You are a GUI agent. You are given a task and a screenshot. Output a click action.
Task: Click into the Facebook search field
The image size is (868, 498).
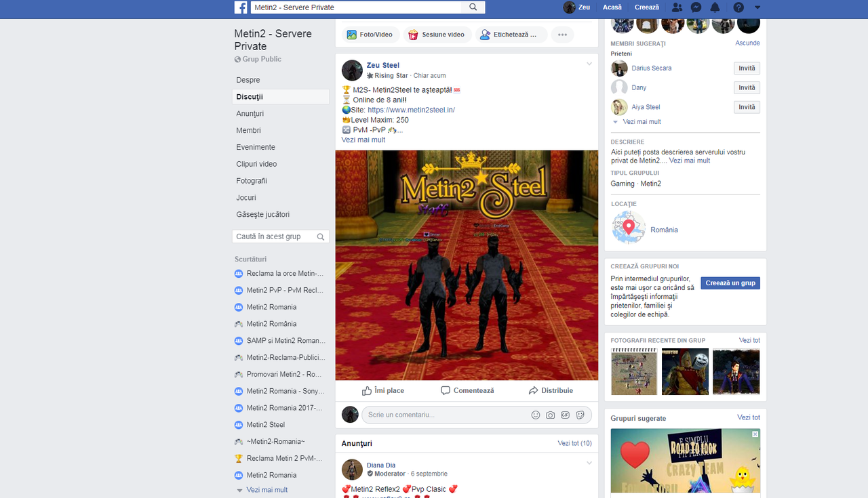[356, 7]
